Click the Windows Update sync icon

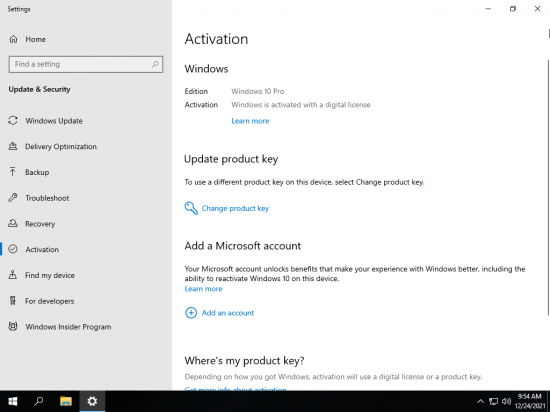13,121
